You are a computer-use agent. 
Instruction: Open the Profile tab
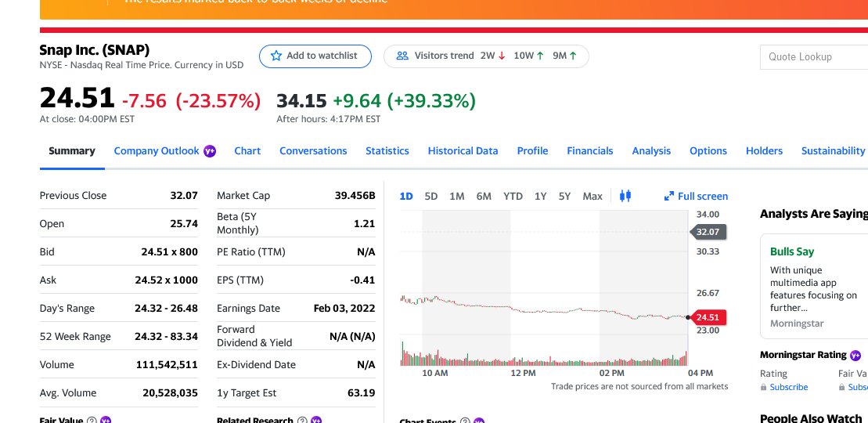pos(532,151)
